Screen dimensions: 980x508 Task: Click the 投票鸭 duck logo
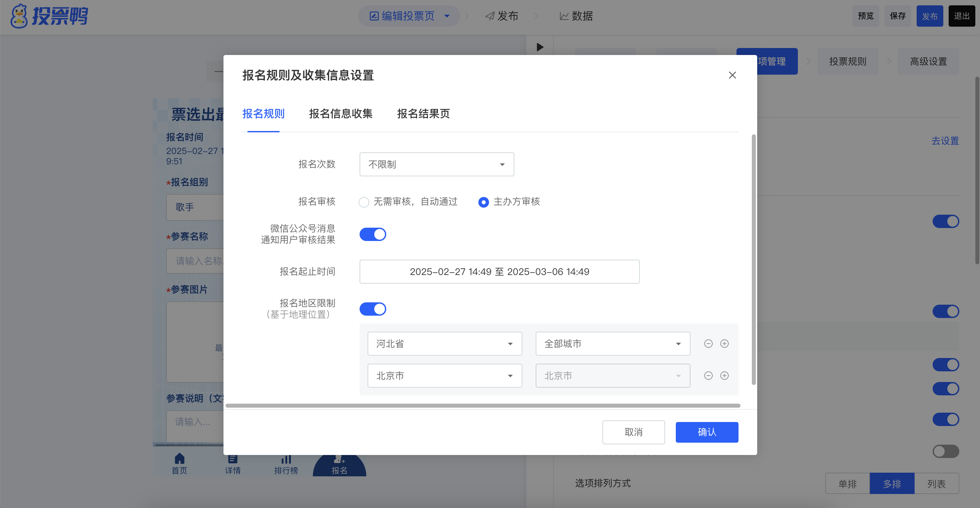click(19, 16)
